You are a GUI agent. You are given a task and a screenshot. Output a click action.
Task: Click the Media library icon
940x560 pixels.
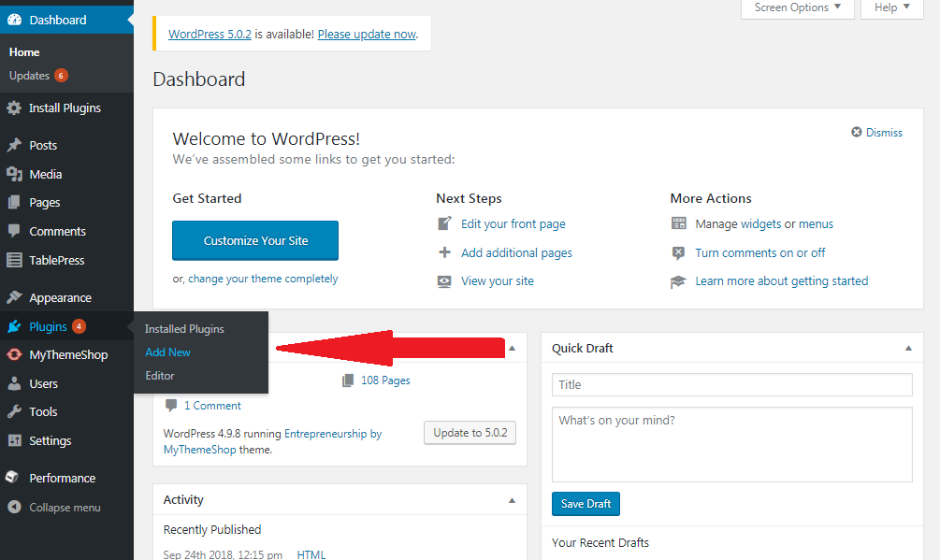pyautogui.click(x=14, y=174)
